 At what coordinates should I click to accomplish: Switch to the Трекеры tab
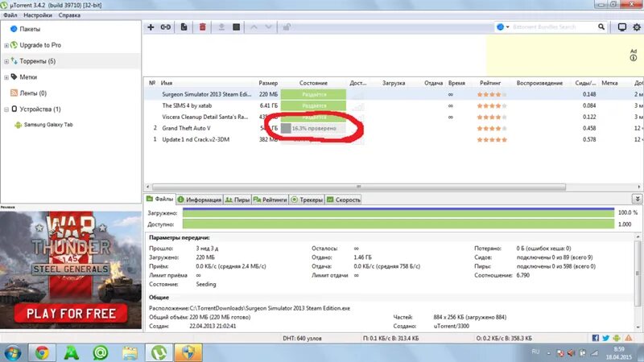[307, 200]
